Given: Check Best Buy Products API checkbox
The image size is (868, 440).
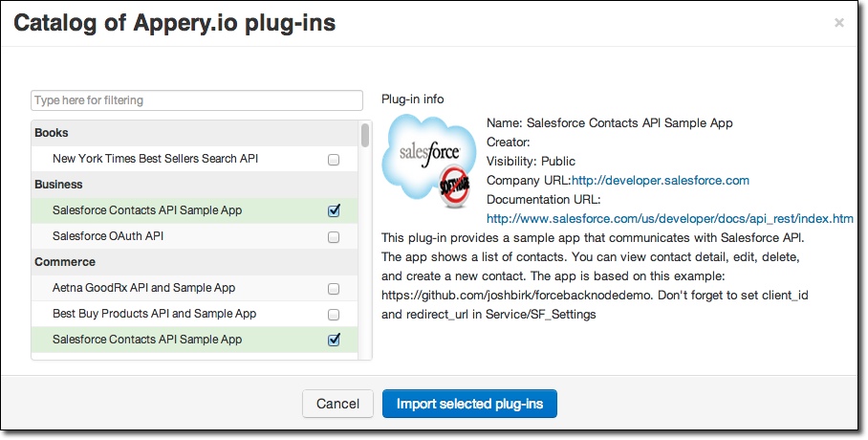Looking at the screenshot, I should (334, 315).
